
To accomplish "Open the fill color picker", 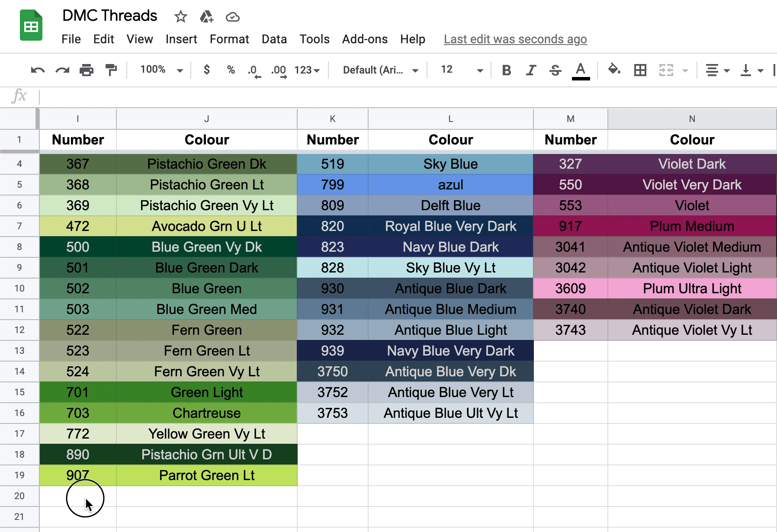I will click(614, 69).
